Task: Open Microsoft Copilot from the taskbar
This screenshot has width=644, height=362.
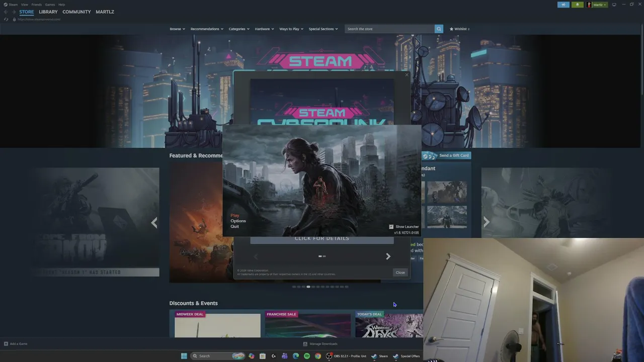Action: click(x=252, y=356)
